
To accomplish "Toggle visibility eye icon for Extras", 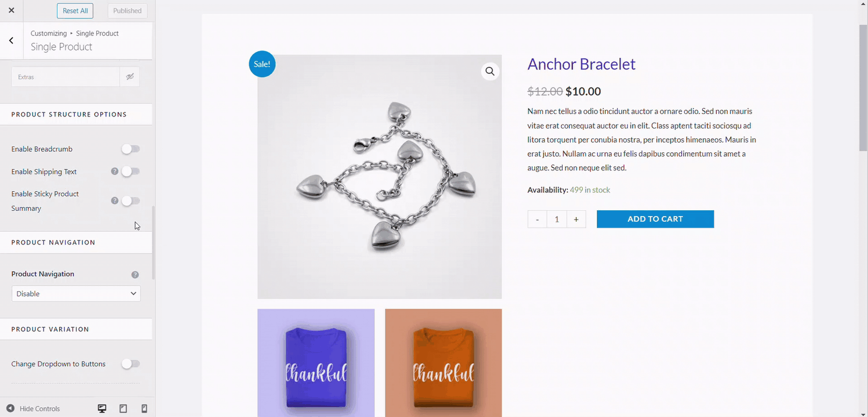I will click(x=130, y=76).
